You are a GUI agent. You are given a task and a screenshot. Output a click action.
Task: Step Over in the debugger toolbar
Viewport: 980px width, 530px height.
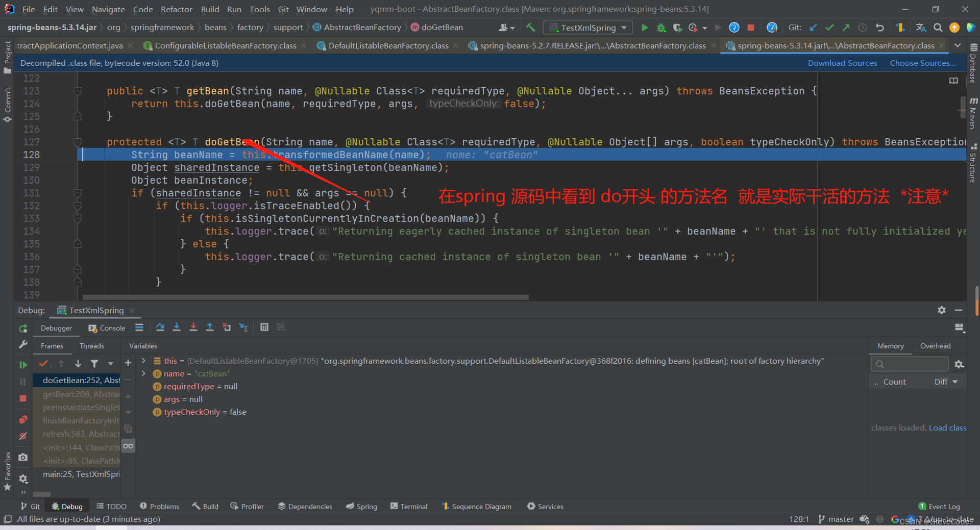160,327
